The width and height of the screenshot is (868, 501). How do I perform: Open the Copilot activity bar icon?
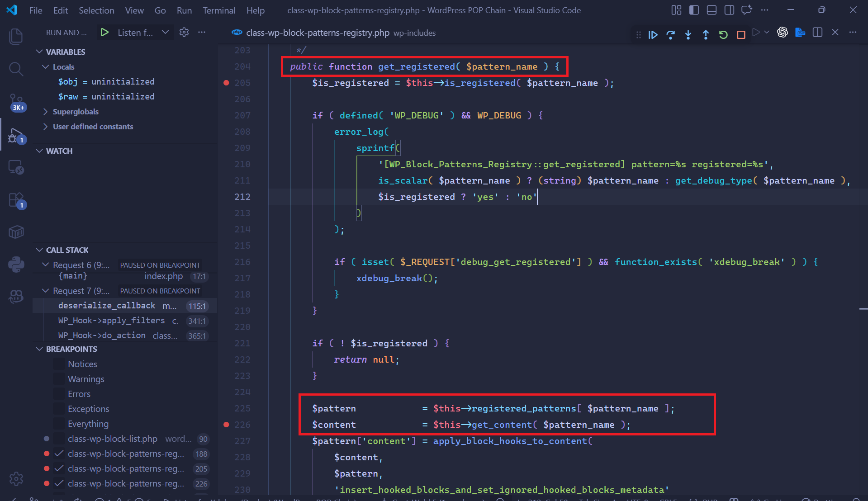[16, 297]
